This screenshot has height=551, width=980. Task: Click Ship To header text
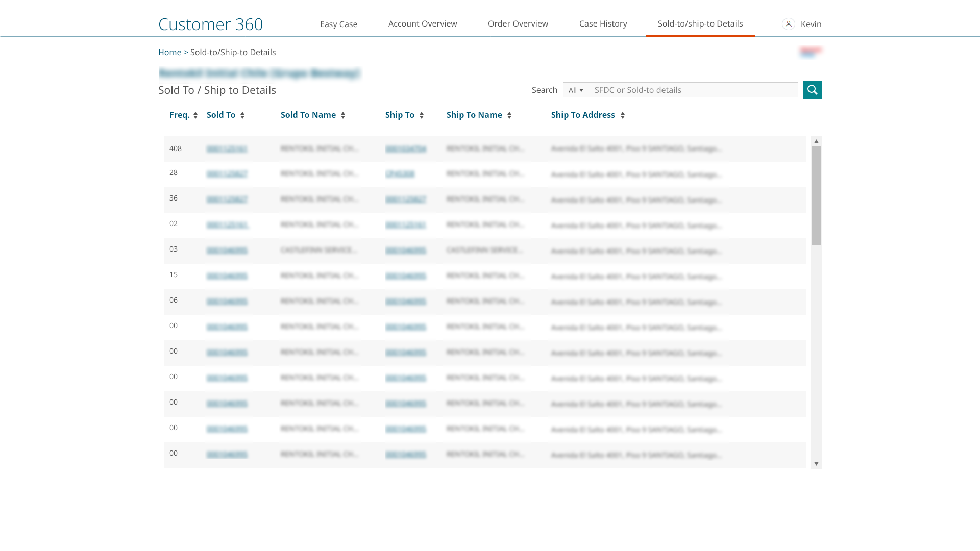(x=400, y=115)
